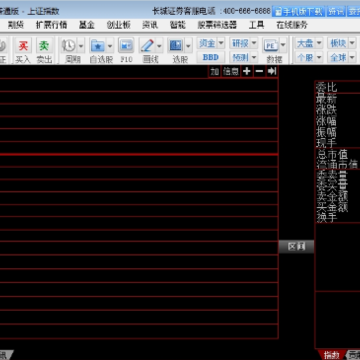This screenshot has width=360, height=360.
Task: Click the 加 add button above chart
Action: pyautogui.click(x=215, y=71)
